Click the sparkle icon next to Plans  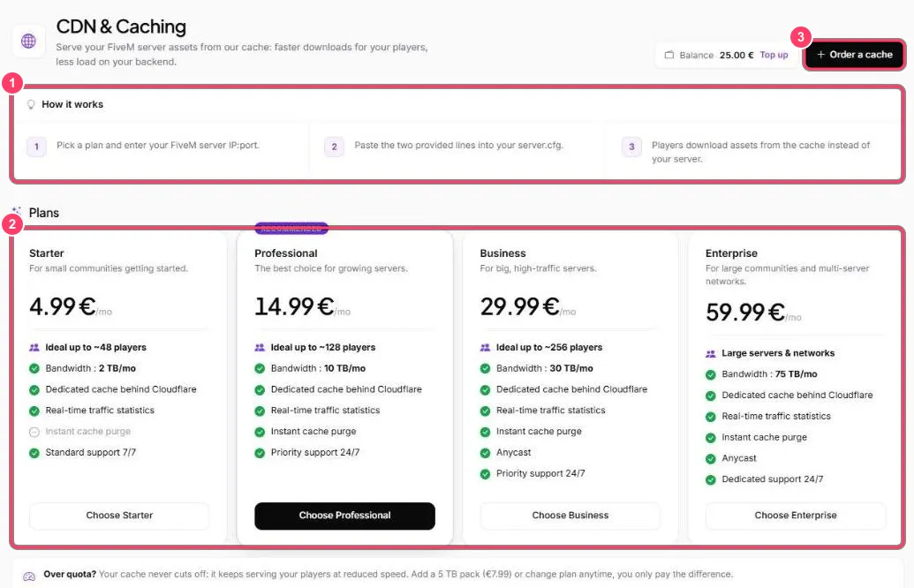pos(17,212)
